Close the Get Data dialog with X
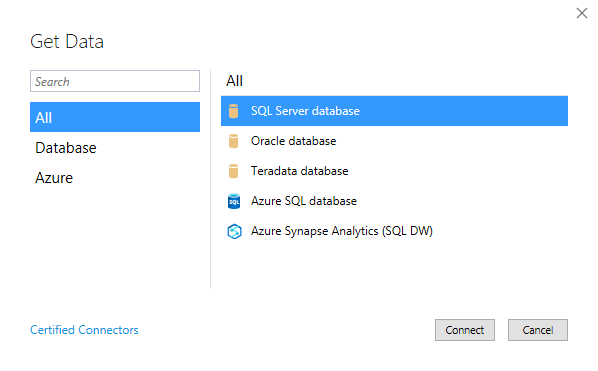Screen dimensions: 598x371 (582, 13)
